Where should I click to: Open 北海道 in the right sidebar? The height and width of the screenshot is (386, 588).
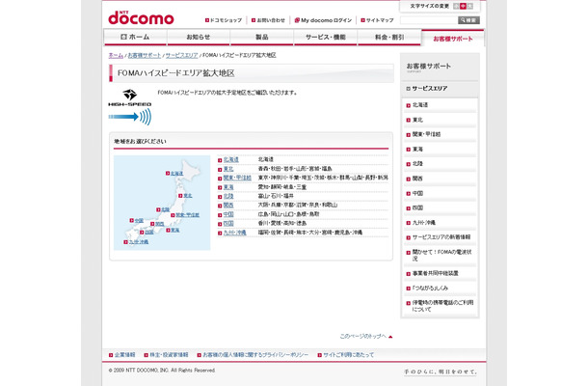coord(420,105)
